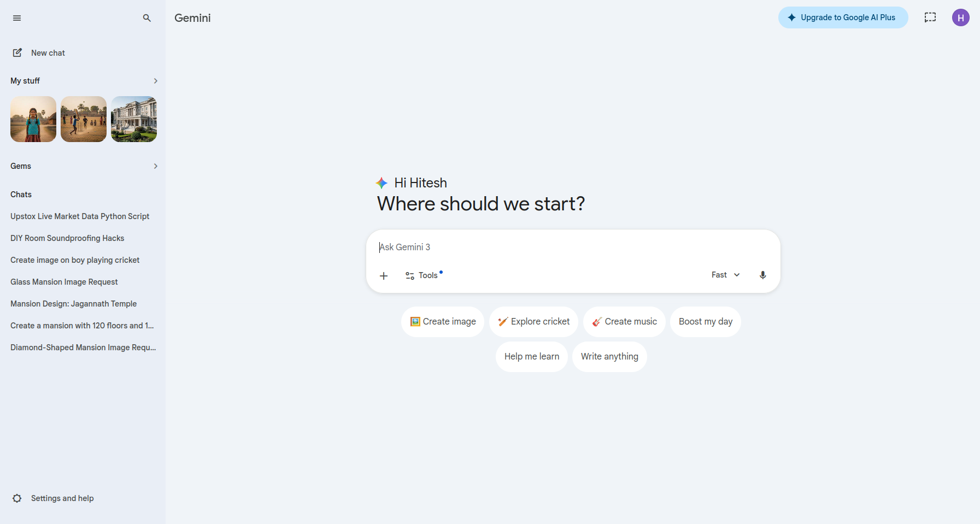This screenshot has height=524, width=980.
Task: Click the search chats magnifier icon
Action: point(146,18)
